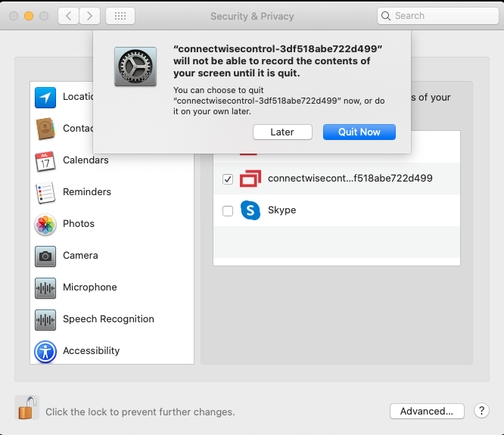Viewport: 504px width, 435px height.
Task: Choose Later in the dialog
Action: tap(282, 132)
